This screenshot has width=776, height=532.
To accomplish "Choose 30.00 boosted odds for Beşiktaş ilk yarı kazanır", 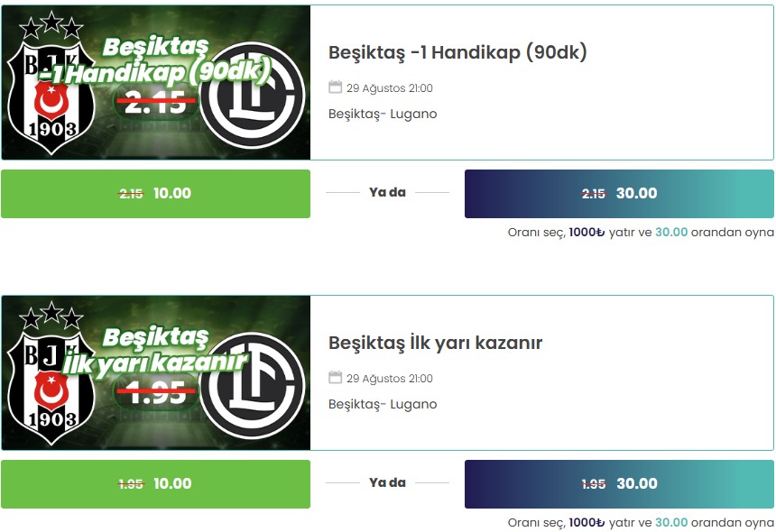I will click(619, 483).
